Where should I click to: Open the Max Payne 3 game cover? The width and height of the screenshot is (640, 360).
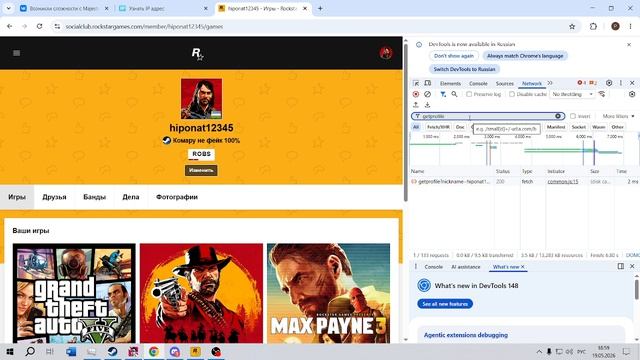329,293
